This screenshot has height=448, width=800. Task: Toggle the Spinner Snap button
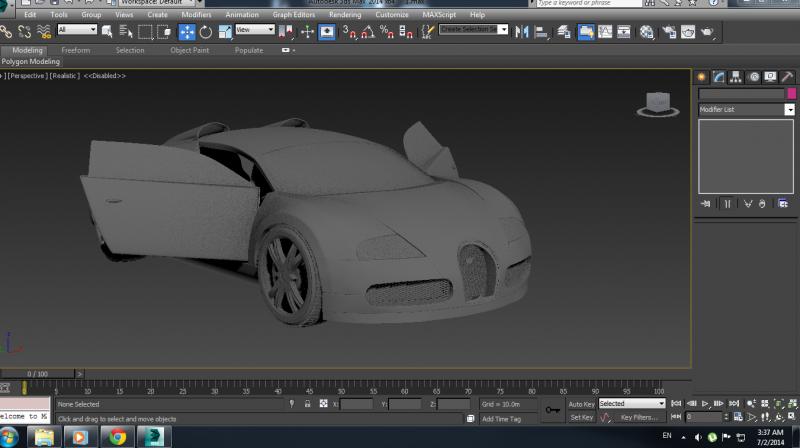click(x=406, y=32)
